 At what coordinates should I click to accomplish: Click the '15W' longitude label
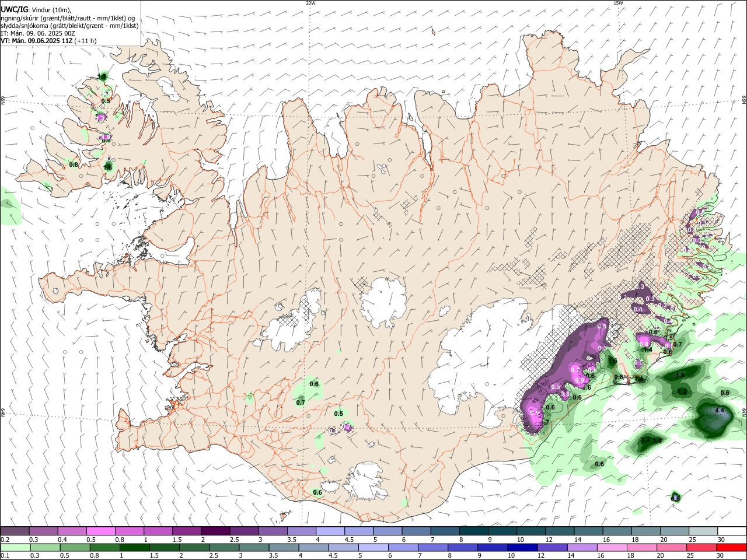point(618,3)
